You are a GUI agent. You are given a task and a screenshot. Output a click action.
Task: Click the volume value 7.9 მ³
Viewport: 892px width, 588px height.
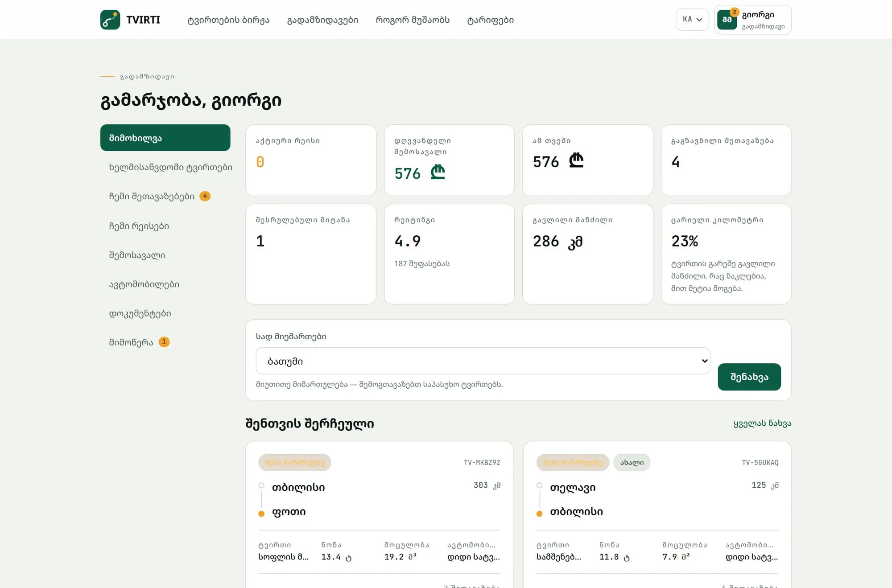pos(676,557)
